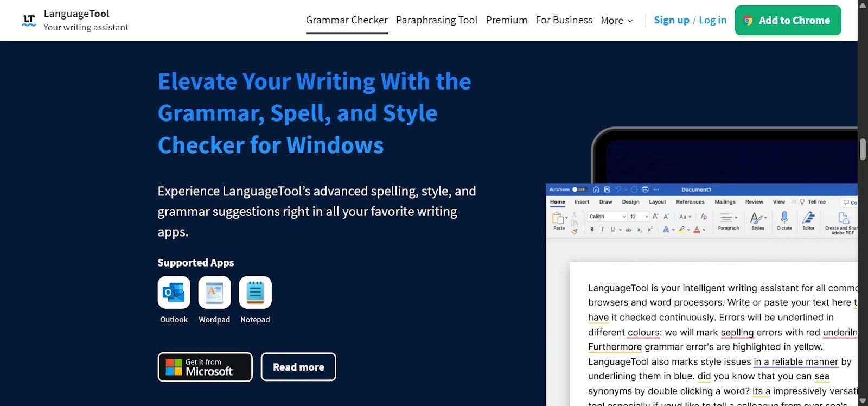
Task: Toggle Underline formatting in Word ribbon
Action: tap(613, 230)
